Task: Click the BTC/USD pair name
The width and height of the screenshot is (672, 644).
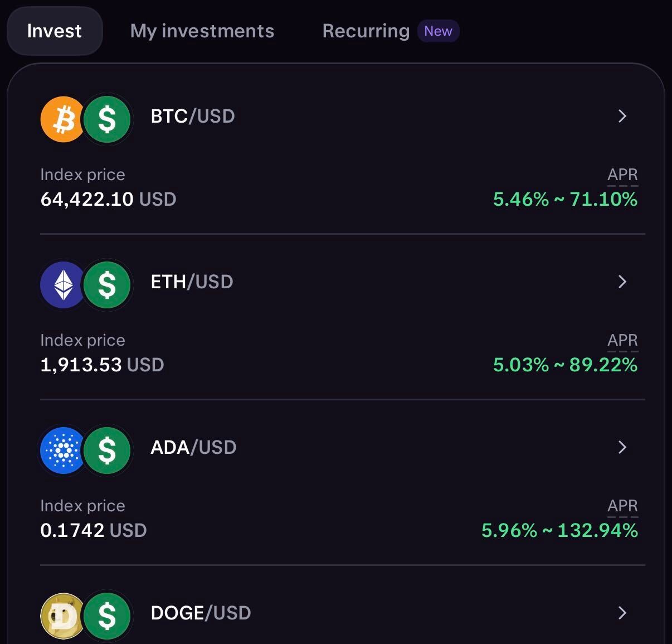Action: point(193,116)
